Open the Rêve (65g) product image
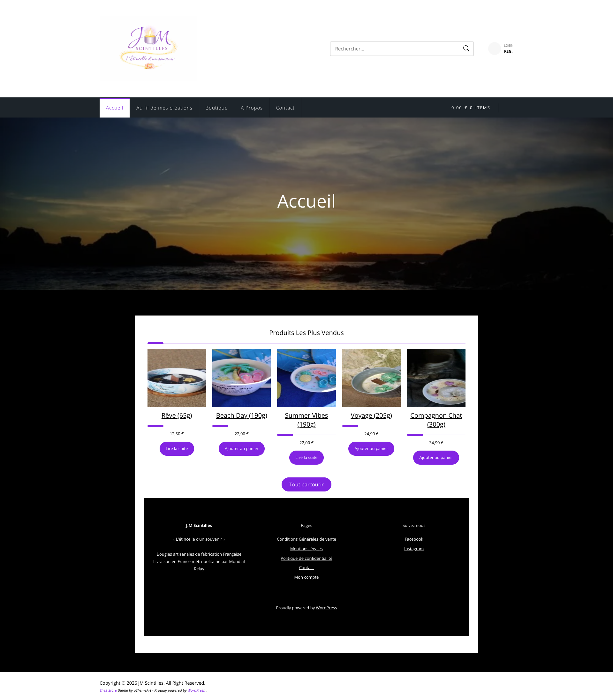613x700 pixels. pyautogui.click(x=177, y=378)
